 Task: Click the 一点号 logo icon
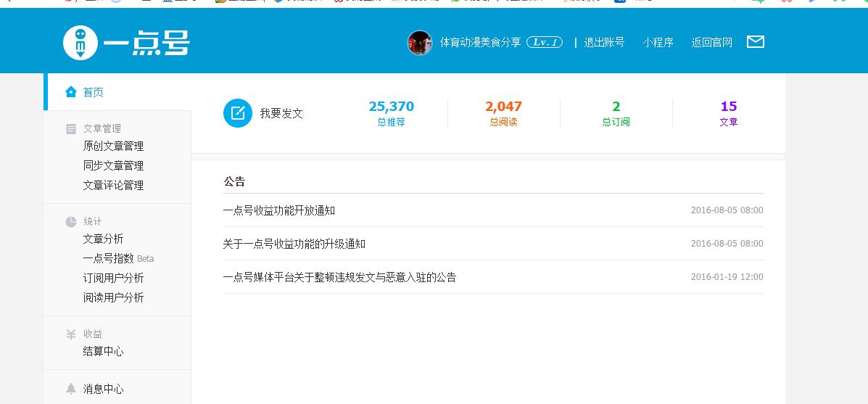(x=80, y=43)
